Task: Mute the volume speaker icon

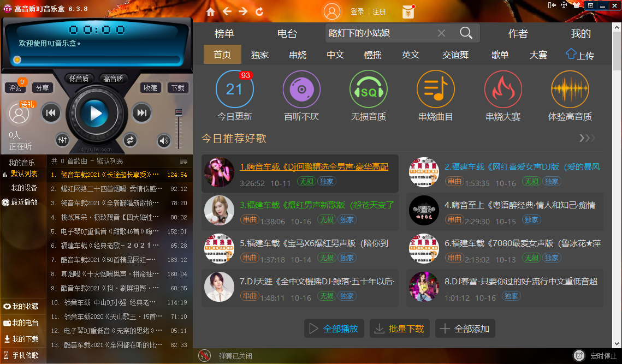Action: click(163, 140)
